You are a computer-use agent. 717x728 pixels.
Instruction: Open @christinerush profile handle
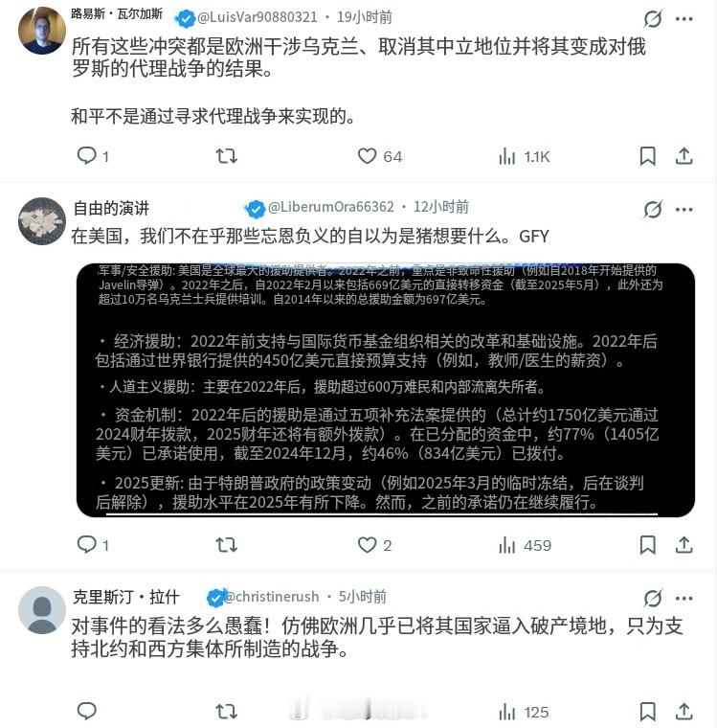(272, 596)
